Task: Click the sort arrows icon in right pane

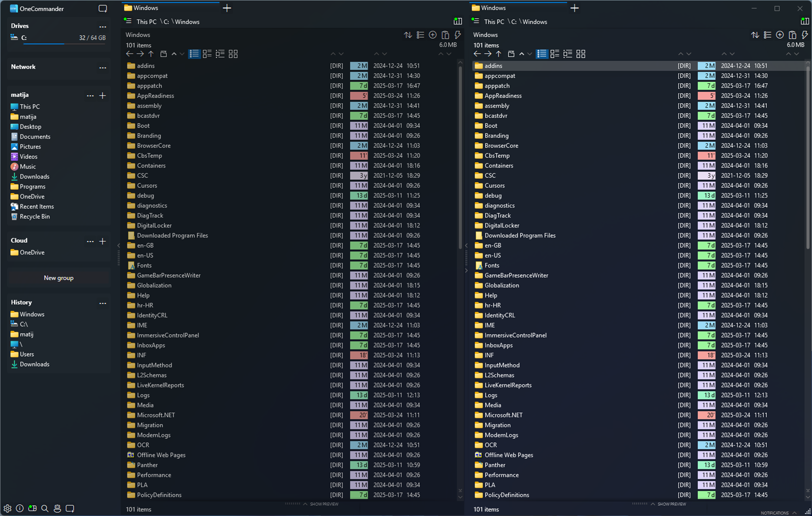Action: point(755,35)
